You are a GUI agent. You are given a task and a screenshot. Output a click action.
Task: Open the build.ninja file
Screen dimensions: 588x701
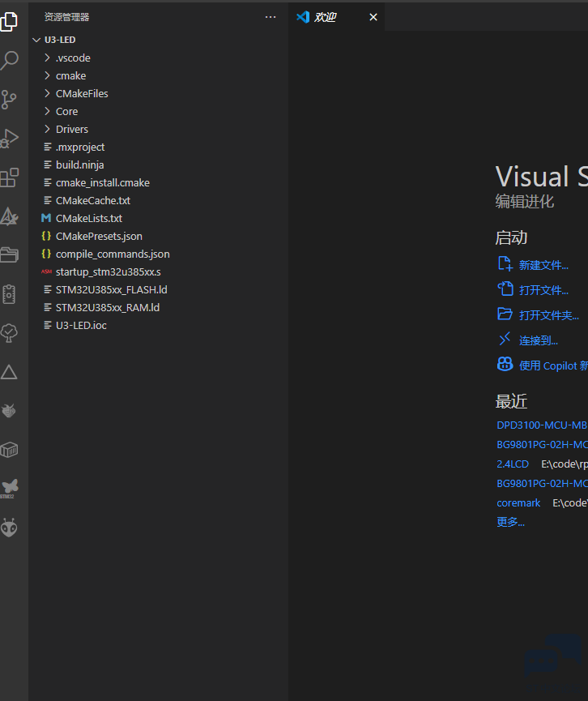[x=158, y=165]
